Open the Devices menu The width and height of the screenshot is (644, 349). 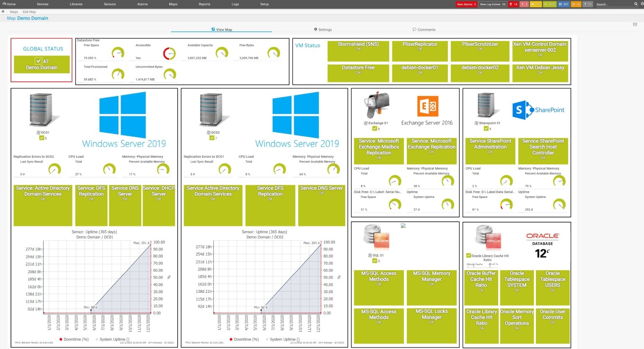tap(43, 4)
